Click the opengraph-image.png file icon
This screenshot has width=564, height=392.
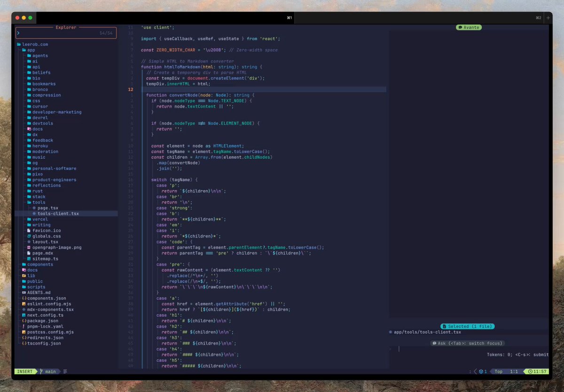coord(29,247)
